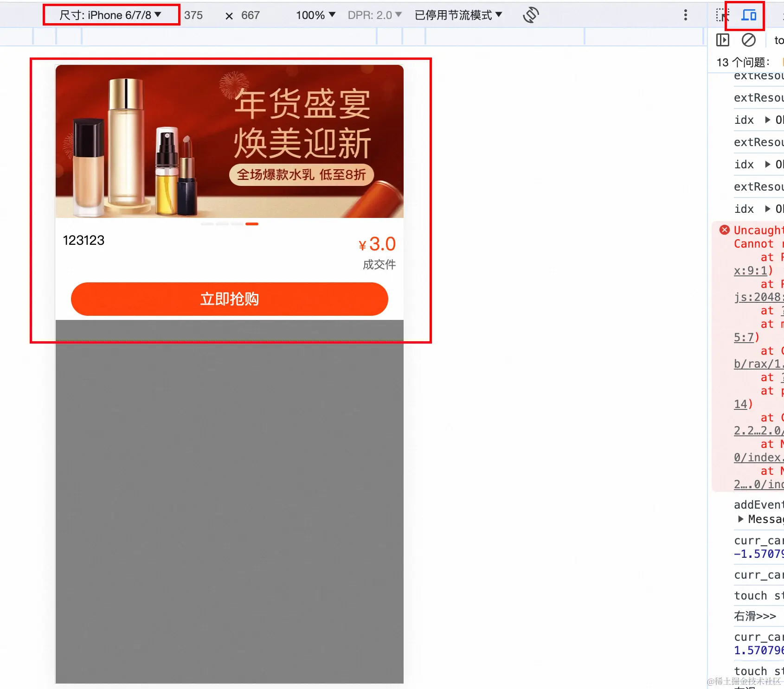Show the console sidebar panel
Viewport: 784px width, 689px height.
pos(722,40)
